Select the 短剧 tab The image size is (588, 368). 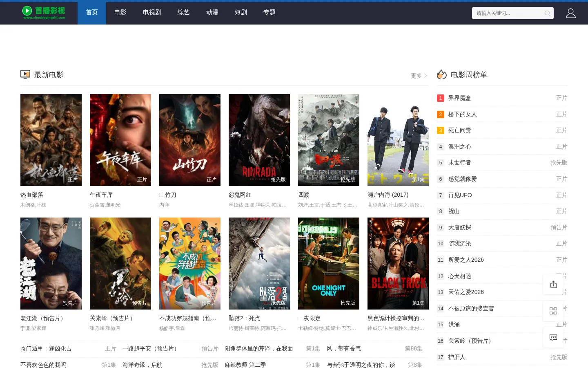[x=241, y=13]
